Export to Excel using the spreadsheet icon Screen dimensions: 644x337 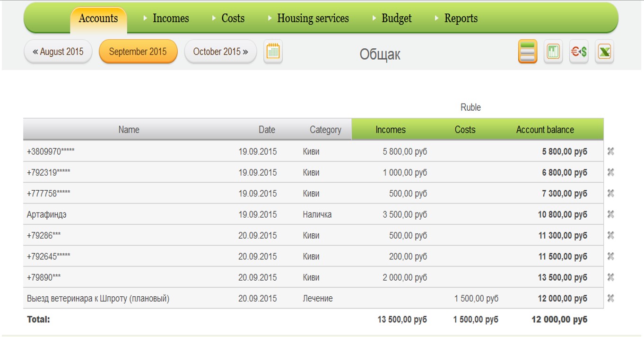[x=604, y=52]
